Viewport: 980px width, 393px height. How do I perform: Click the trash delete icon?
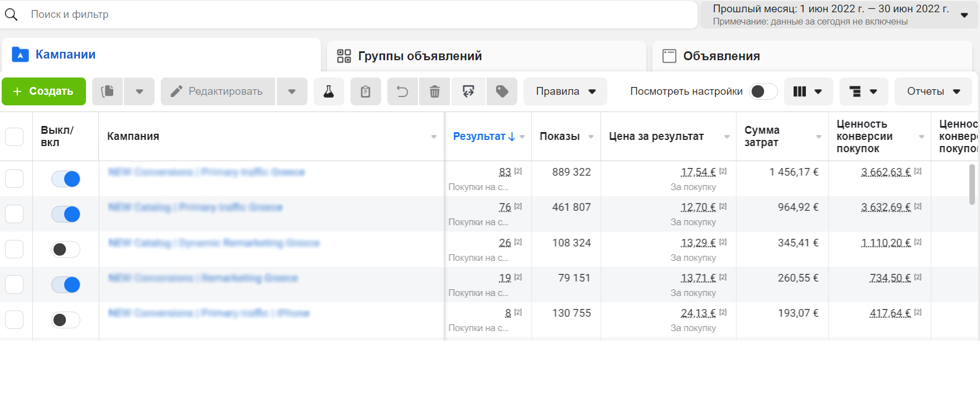[x=435, y=91]
